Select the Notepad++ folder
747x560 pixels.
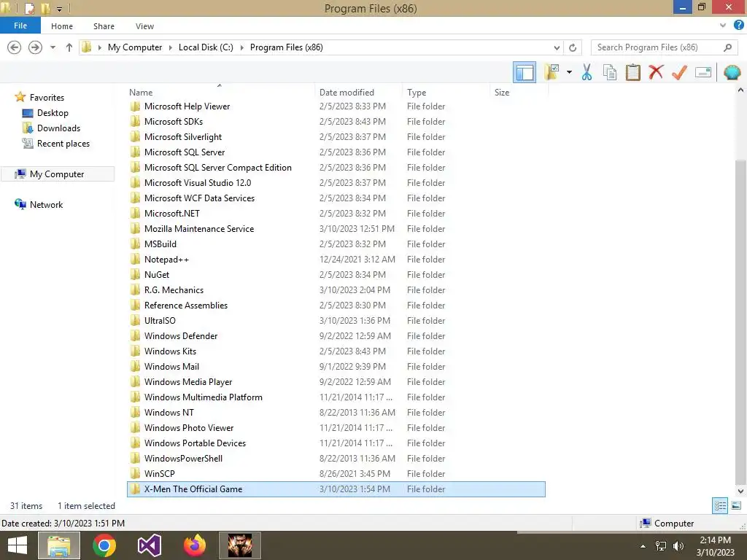coord(336,259)
